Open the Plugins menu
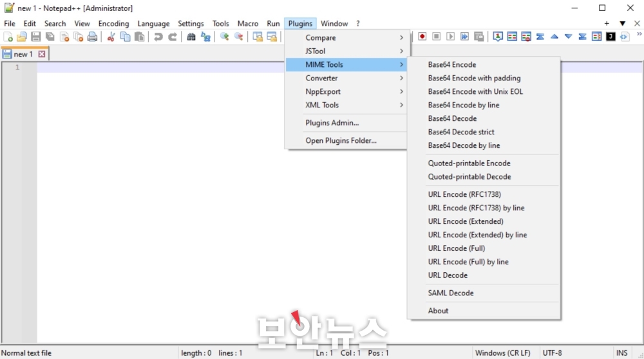The width and height of the screenshot is (644, 359). tap(300, 23)
